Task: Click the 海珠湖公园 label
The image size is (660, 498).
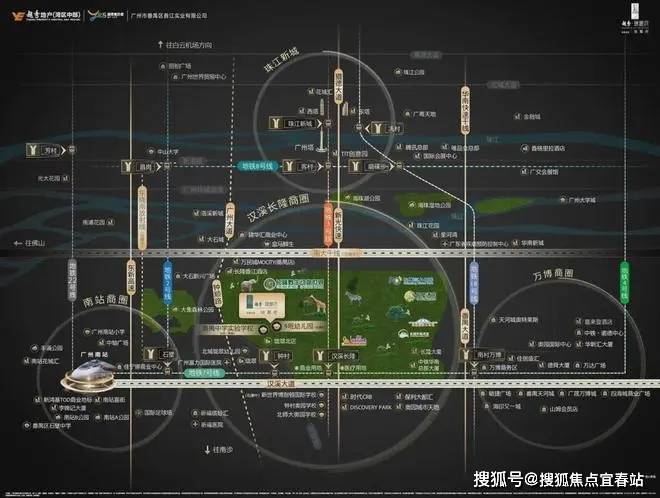Action: [366, 197]
